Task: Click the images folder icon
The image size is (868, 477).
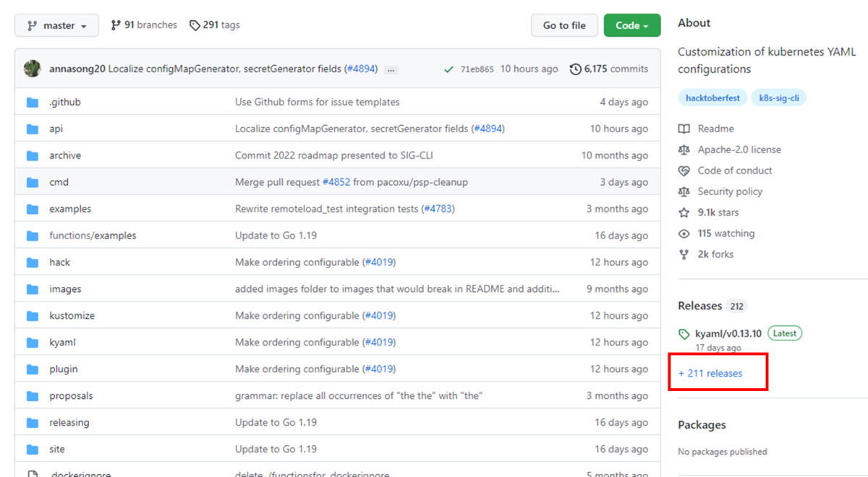Action: tap(33, 289)
